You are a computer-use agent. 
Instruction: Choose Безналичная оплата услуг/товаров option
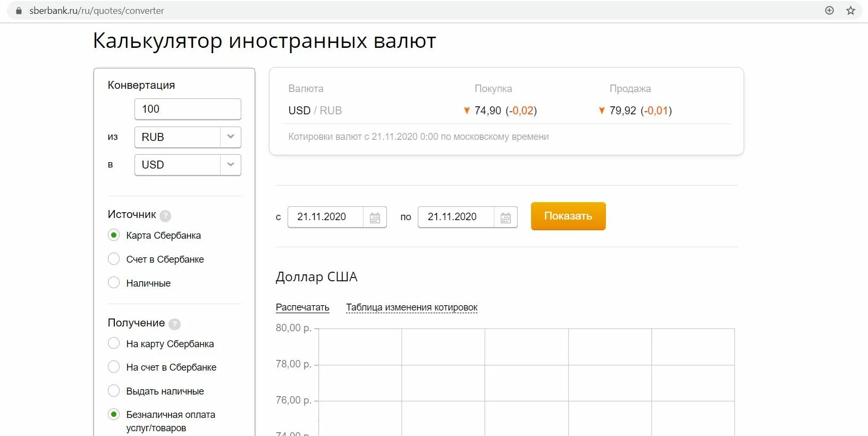[x=114, y=414]
